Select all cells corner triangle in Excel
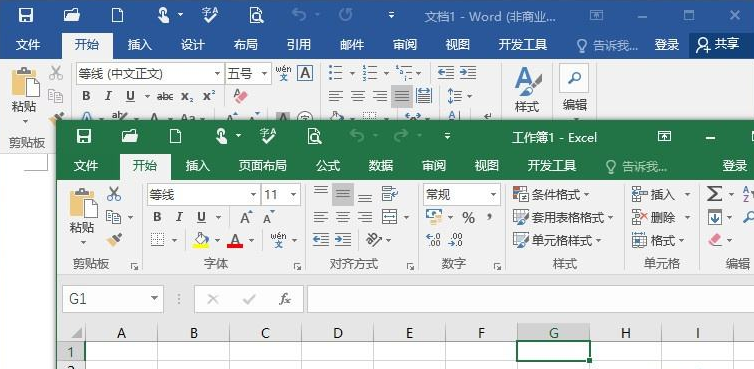This screenshot has height=369, width=754. [x=76, y=332]
